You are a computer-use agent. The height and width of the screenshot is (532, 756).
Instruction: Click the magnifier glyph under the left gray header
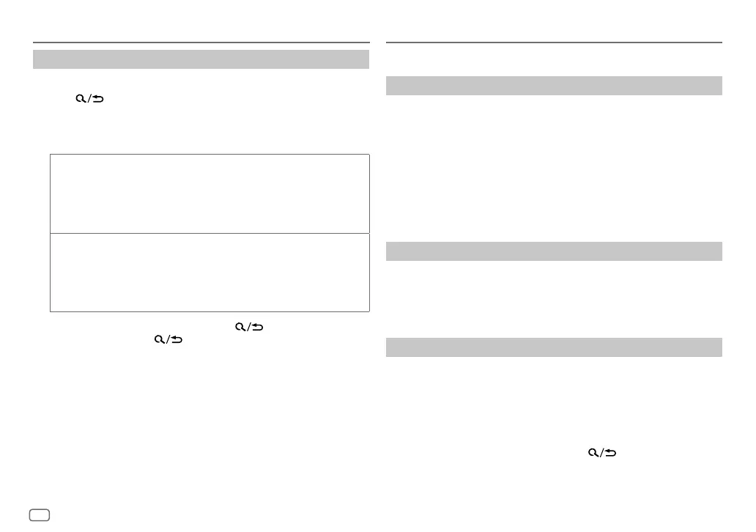[81, 98]
